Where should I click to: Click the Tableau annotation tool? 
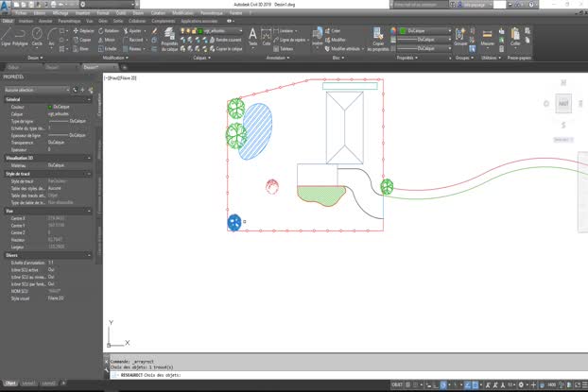(x=283, y=49)
